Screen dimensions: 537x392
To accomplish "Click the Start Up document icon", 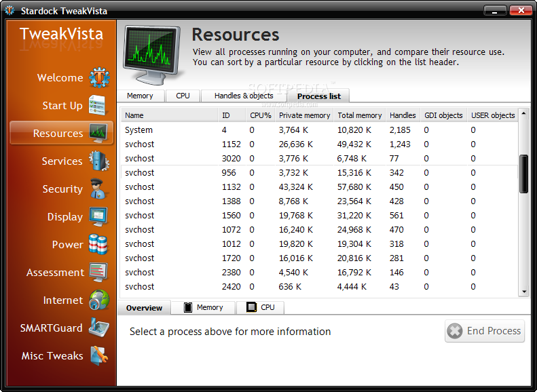I will [x=97, y=105].
